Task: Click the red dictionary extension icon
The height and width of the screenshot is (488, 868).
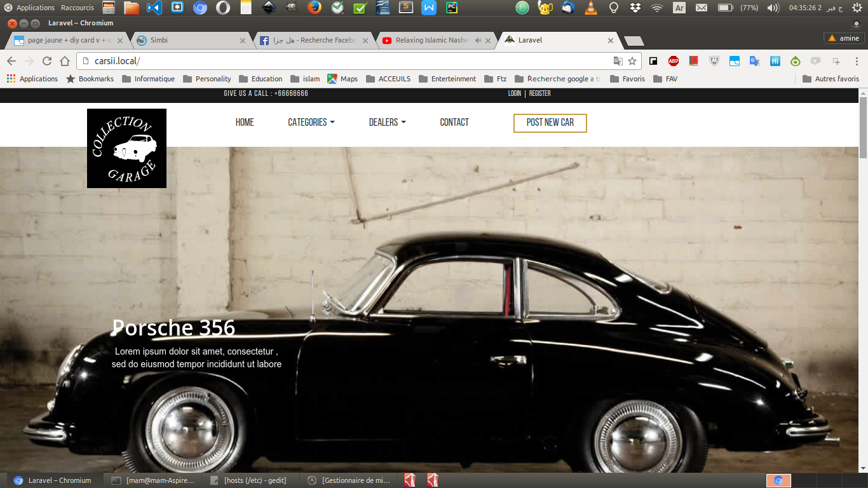Action: (693, 61)
